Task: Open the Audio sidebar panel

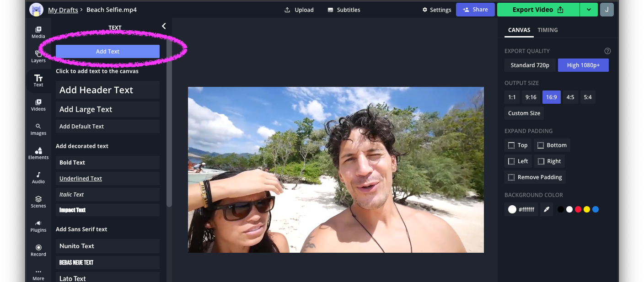Action: click(38, 178)
